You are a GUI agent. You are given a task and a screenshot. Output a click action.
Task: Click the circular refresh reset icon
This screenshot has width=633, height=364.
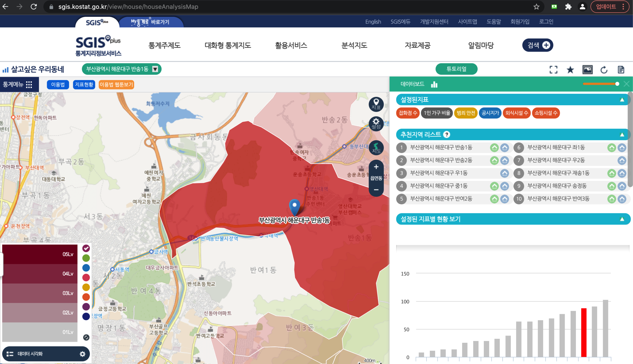(x=604, y=69)
